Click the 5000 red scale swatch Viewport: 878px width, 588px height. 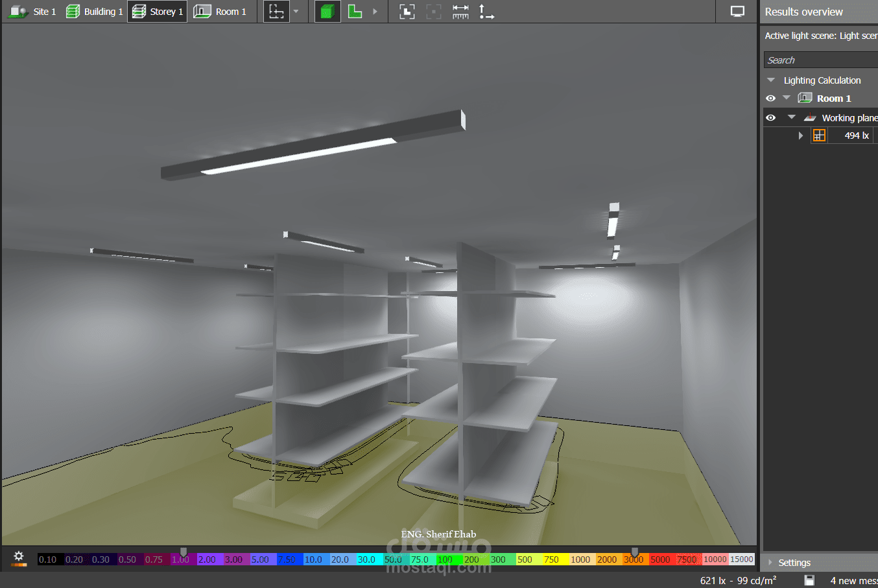tap(661, 559)
